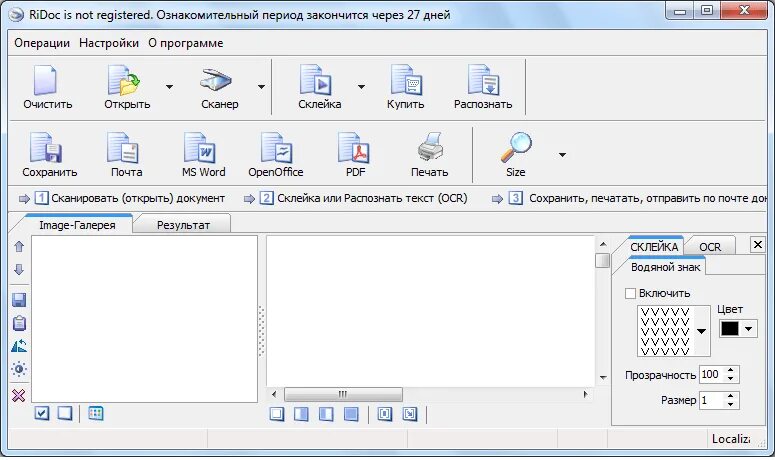
Task: Expand the Склейка dropdown arrow
Action: point(361,87)
